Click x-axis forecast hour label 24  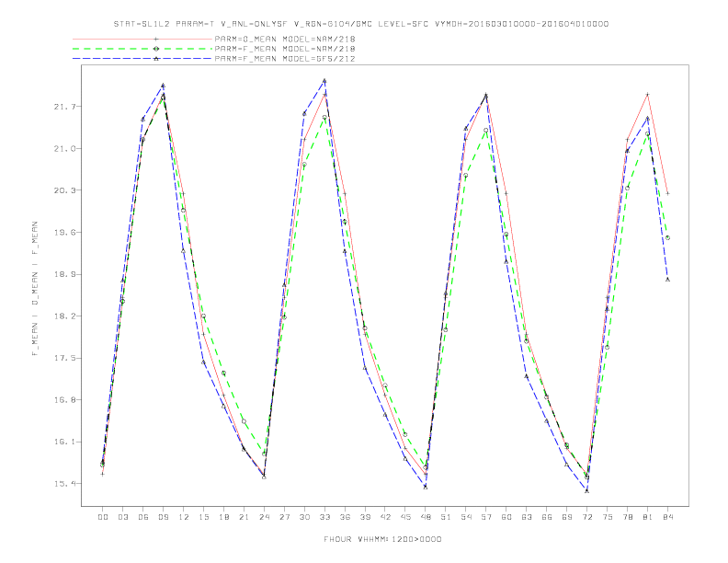[x=264, y=517]
